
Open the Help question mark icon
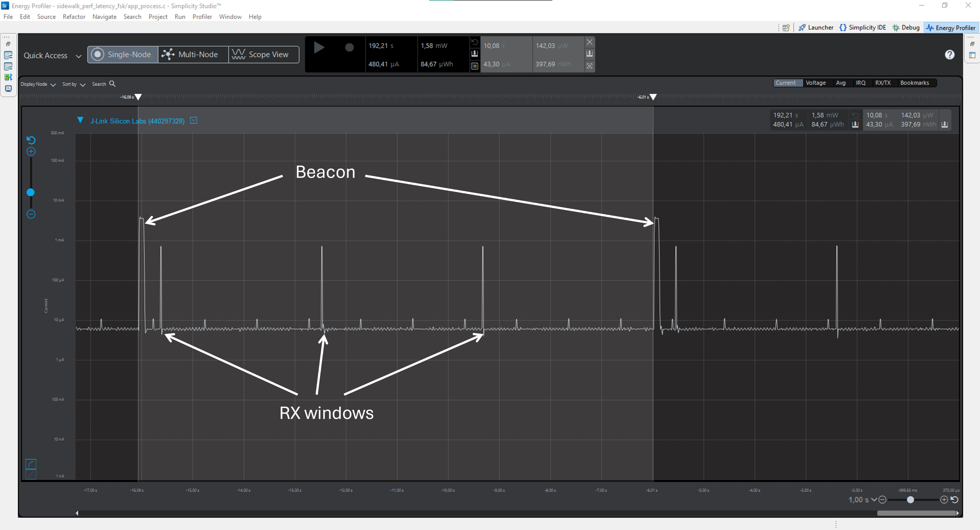click(949, 55)
